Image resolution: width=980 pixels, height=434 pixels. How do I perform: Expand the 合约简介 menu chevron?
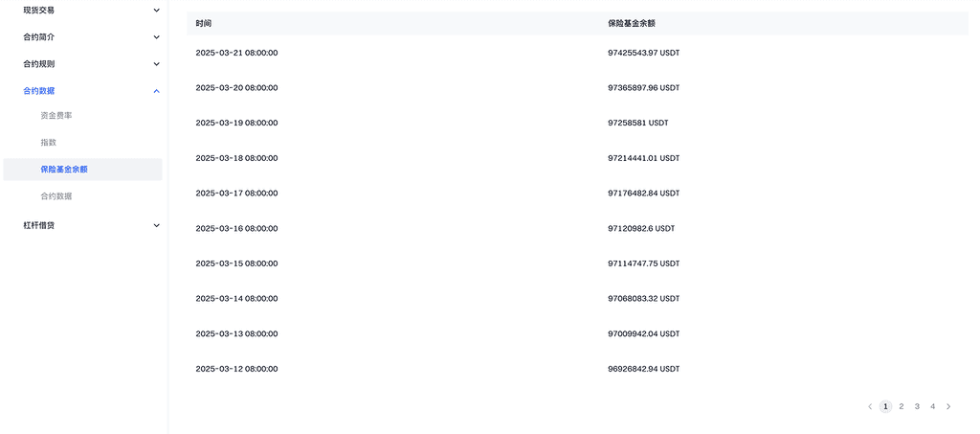[x=156, y=37]
